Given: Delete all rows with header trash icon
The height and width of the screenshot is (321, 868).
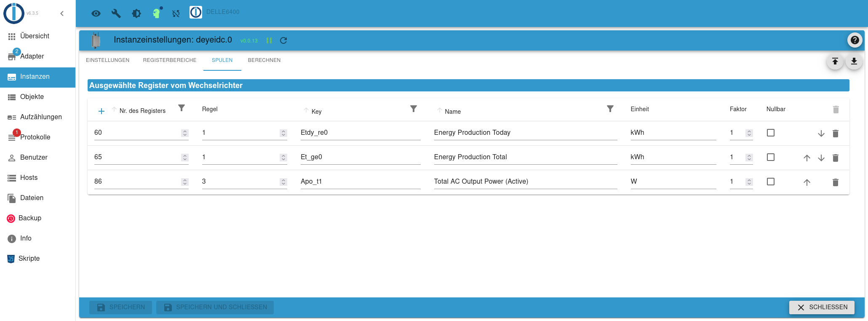Looking at the screenshot, I should click(836, 110).
